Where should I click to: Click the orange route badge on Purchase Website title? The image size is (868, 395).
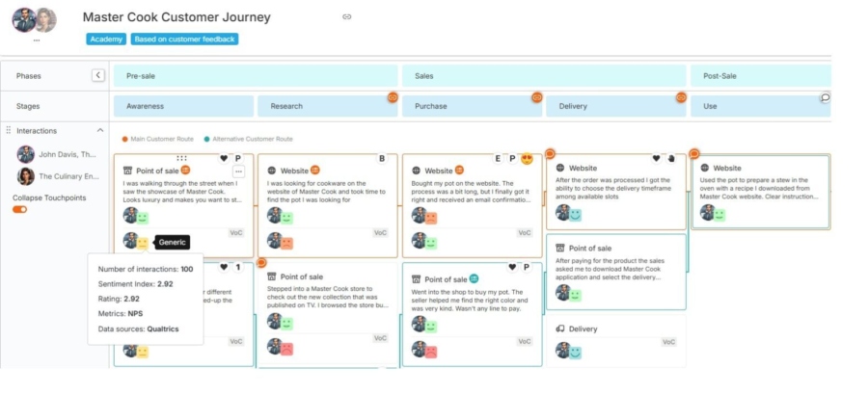[459, 171]
